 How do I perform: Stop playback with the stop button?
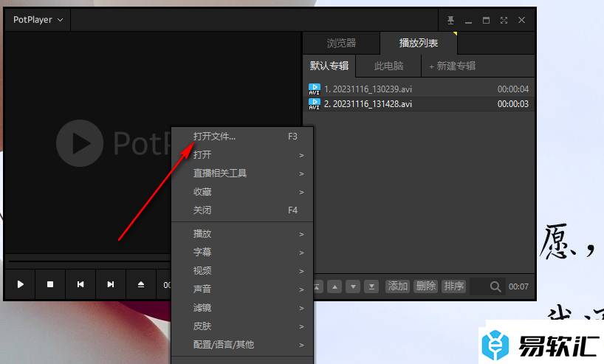pos(50,284)
